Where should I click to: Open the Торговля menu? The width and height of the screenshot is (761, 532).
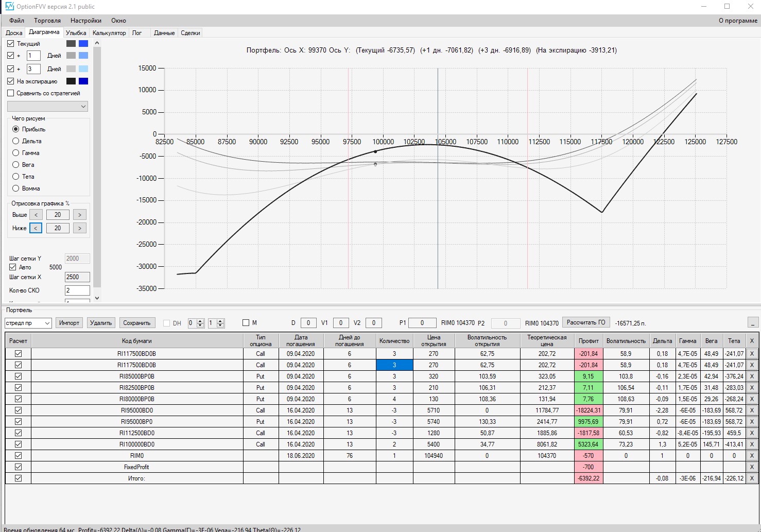click(47, 21)
